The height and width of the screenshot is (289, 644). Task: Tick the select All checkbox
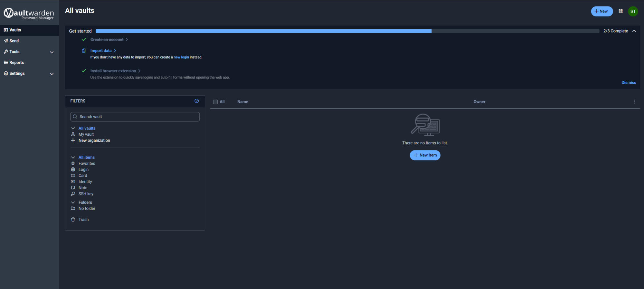(215, 102)
